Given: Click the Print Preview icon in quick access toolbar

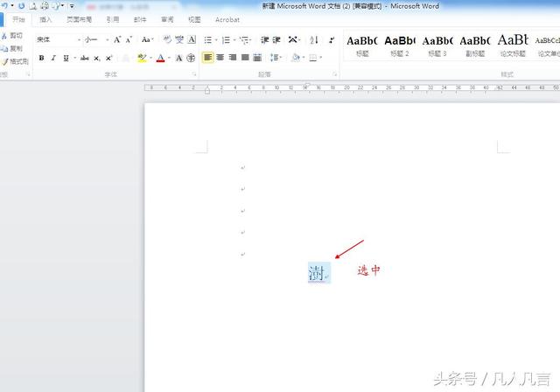Looking at the screenshot, I should pyautogui.click(x=33, y=6).
